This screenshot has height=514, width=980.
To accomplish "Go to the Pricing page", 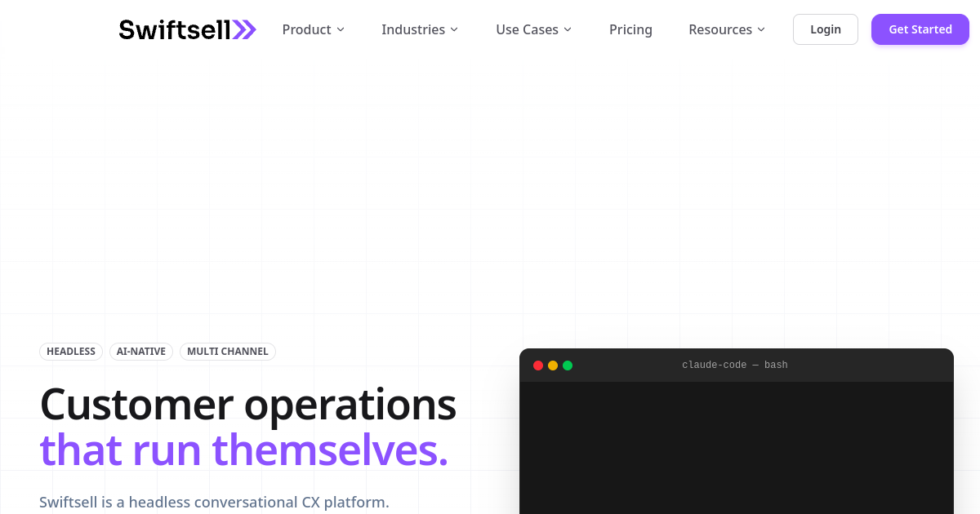I will [630, 29].
